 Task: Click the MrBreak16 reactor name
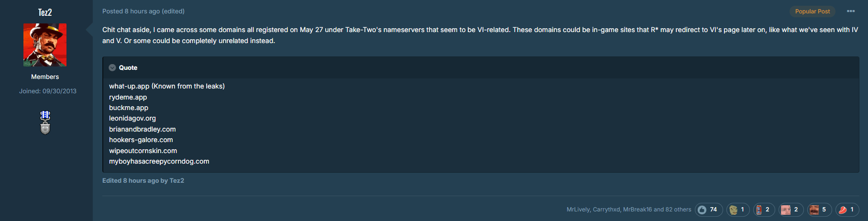point(637,210)
